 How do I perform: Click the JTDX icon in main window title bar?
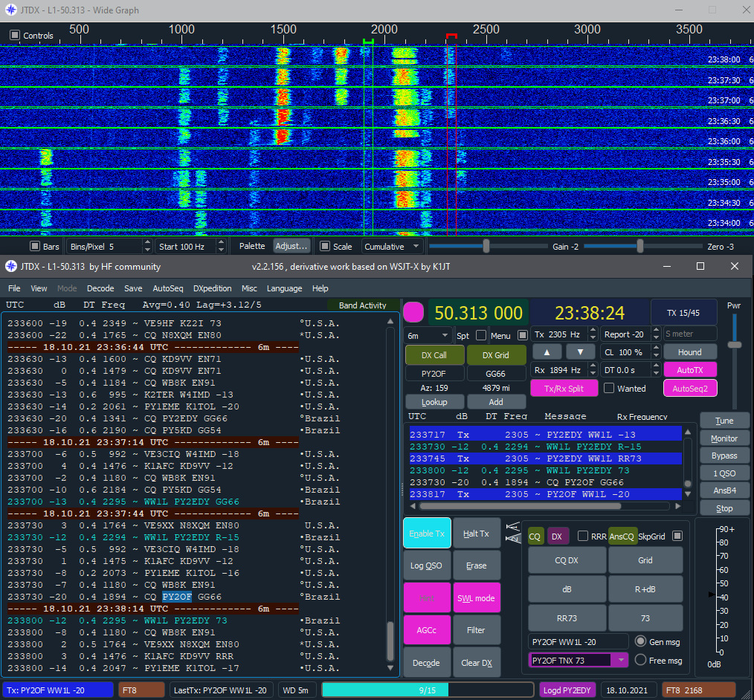[10, 266]
